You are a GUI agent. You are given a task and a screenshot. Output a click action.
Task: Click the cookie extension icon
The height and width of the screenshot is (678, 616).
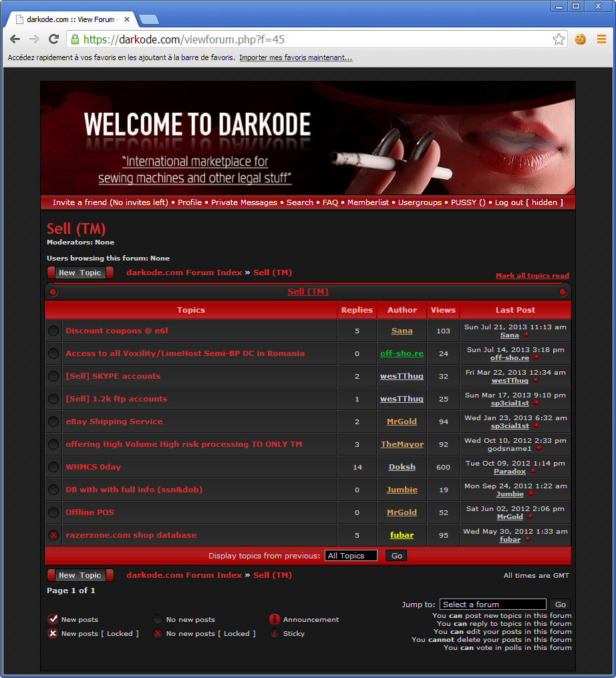pyautogui.click(x=581, y=39)
